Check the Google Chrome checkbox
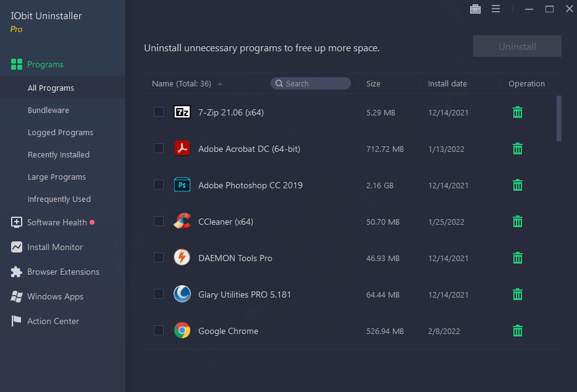 [x=159, y=330]
